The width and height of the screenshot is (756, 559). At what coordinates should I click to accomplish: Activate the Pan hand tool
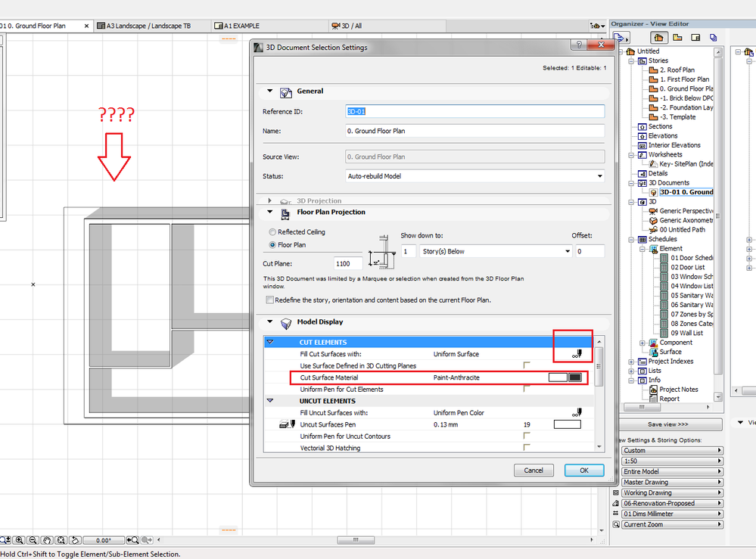[x=47, y=540]
